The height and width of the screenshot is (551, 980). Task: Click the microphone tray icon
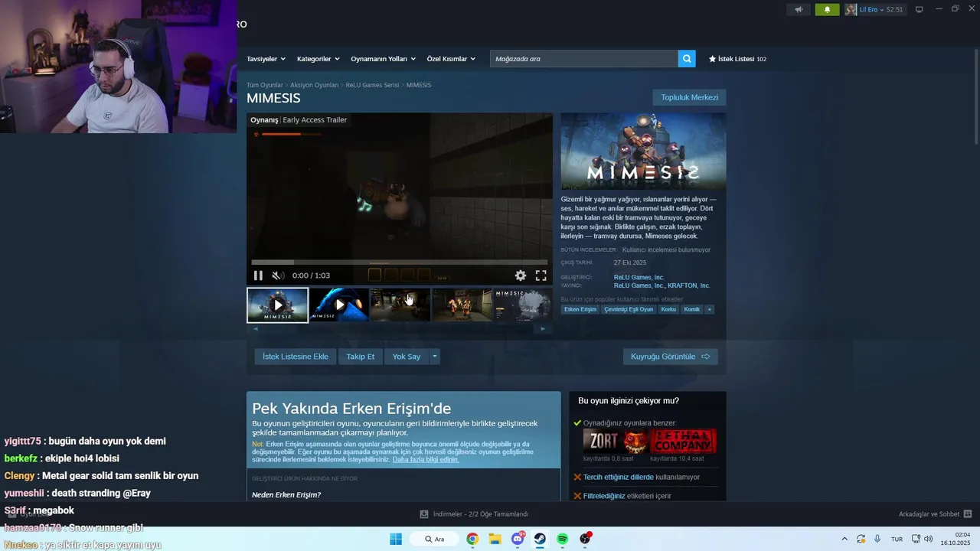tap(877, 539)
